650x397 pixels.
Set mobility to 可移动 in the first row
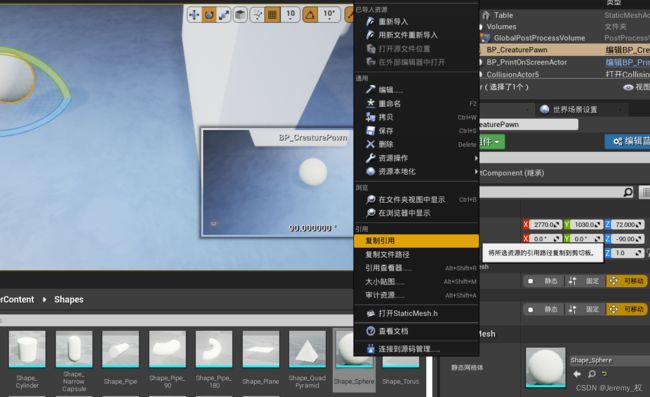[x=627, y=281]
